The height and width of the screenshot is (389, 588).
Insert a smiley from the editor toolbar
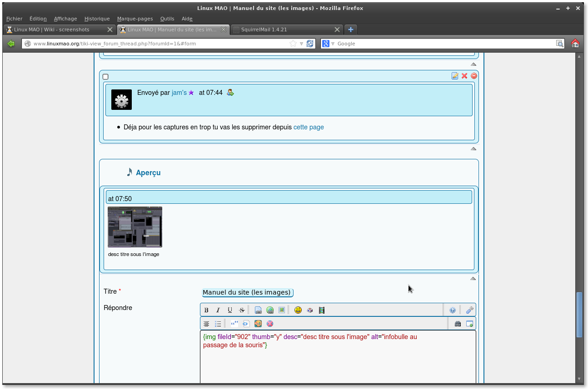[x=298, y=310]
